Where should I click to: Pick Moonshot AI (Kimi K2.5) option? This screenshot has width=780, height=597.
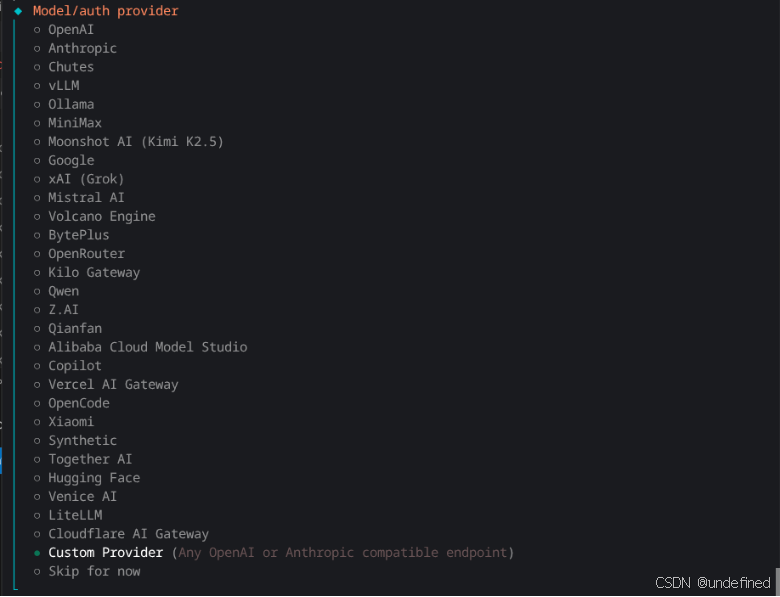128,142
